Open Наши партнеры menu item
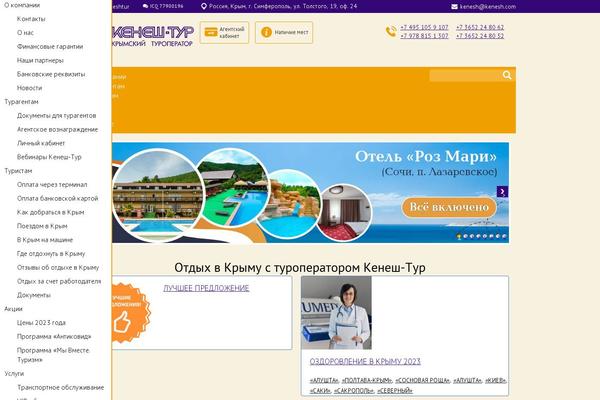 click(x=40, y=60)
